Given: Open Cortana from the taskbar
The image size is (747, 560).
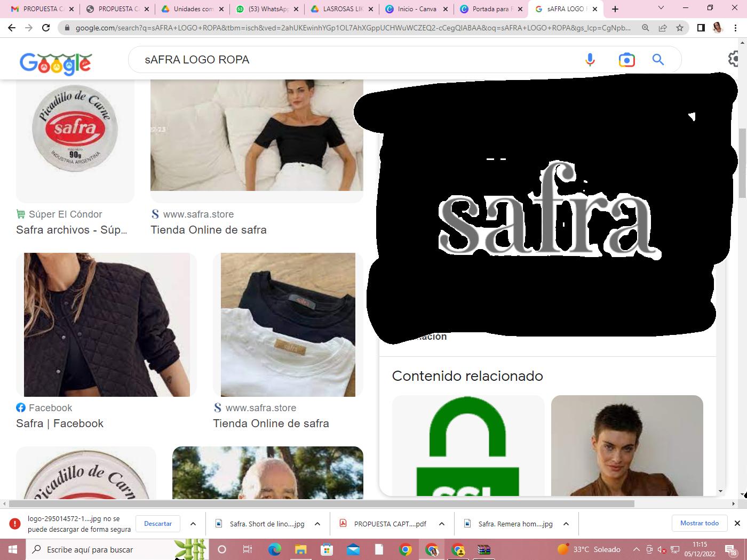Looking at the screenshot, I should [222, 549].
